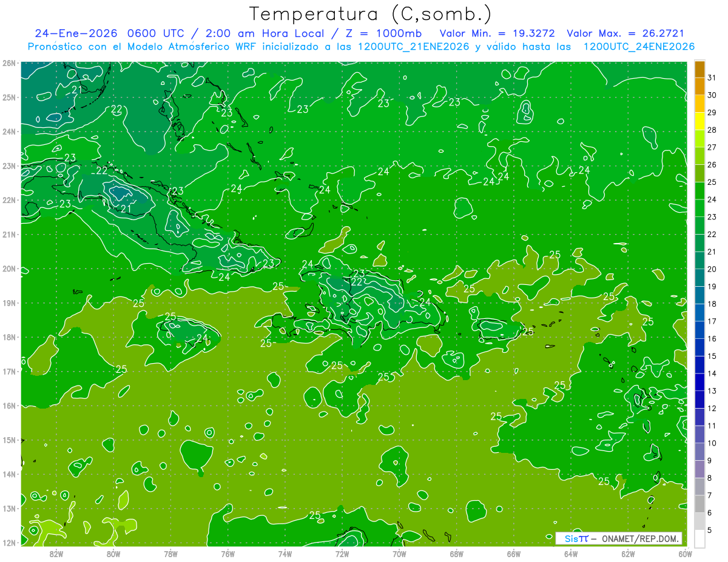Select the white swatch below the 5 label
Screen dimensions: 728x562
(x=699, y=538)
